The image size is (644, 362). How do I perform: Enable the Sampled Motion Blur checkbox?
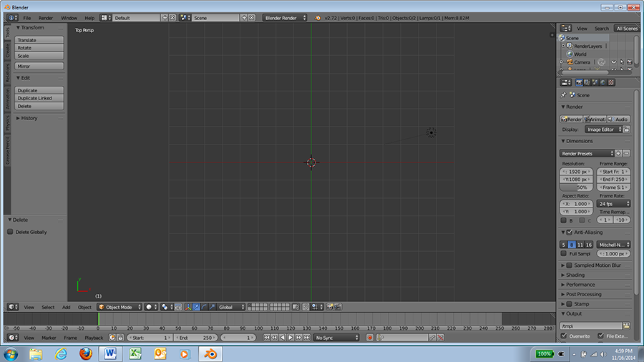tap(570, 265)
